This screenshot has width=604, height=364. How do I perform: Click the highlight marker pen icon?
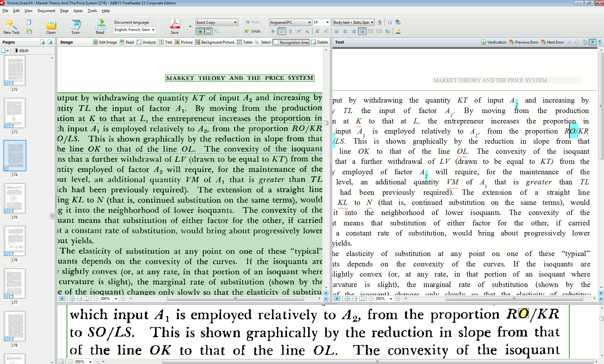[398, 31]
